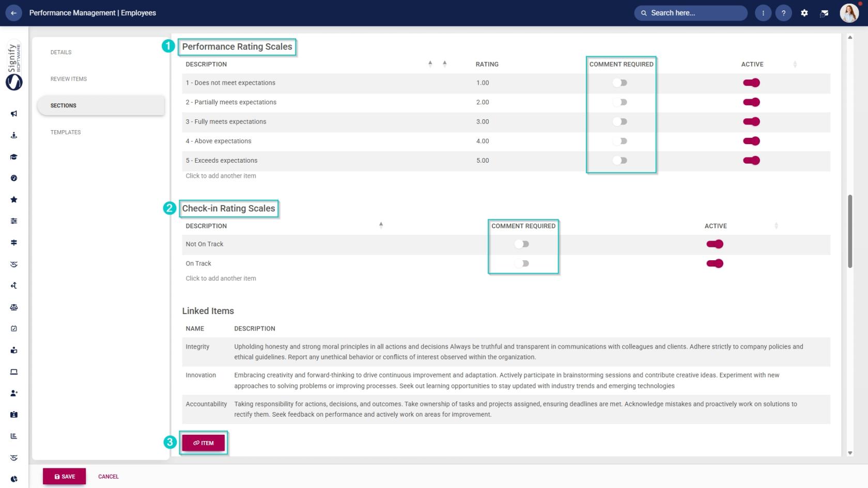The height and width of the screenshot is (488, 868).
Task: Open the handshake icon beneath the signpost icon
Action: coord(14,264)
